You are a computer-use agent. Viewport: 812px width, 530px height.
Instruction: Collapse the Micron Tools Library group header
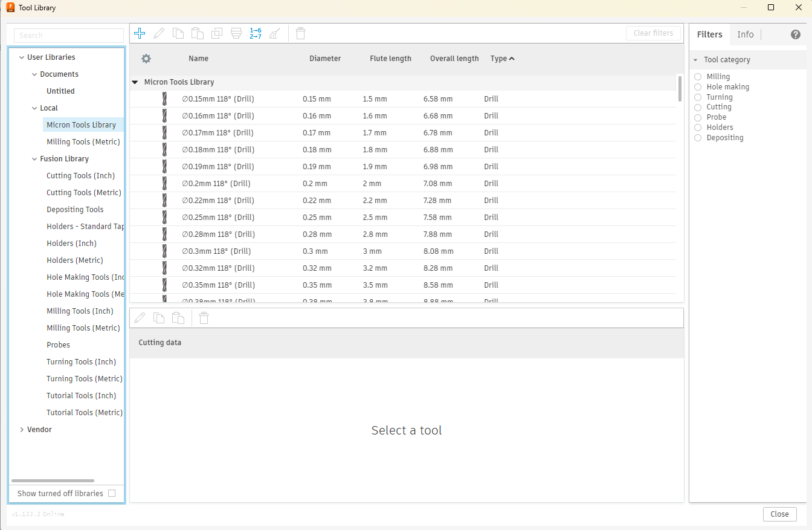(x=135, y=82)
